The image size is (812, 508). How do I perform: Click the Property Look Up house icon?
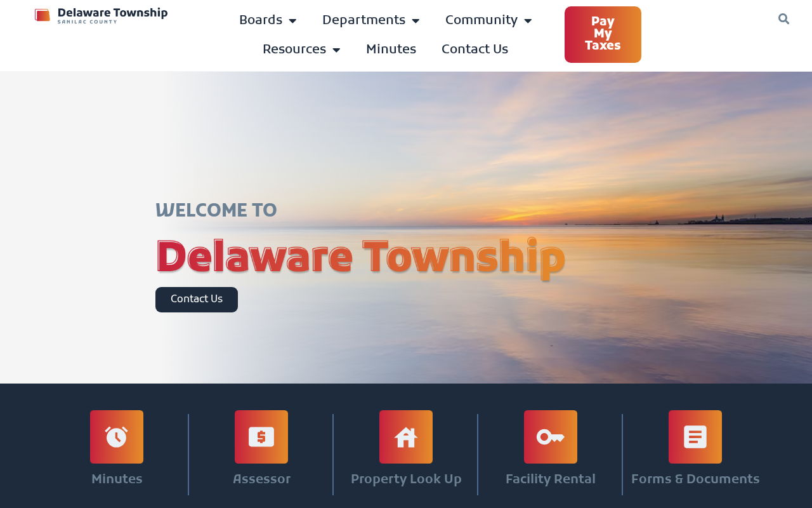click(x=406, y=437)
